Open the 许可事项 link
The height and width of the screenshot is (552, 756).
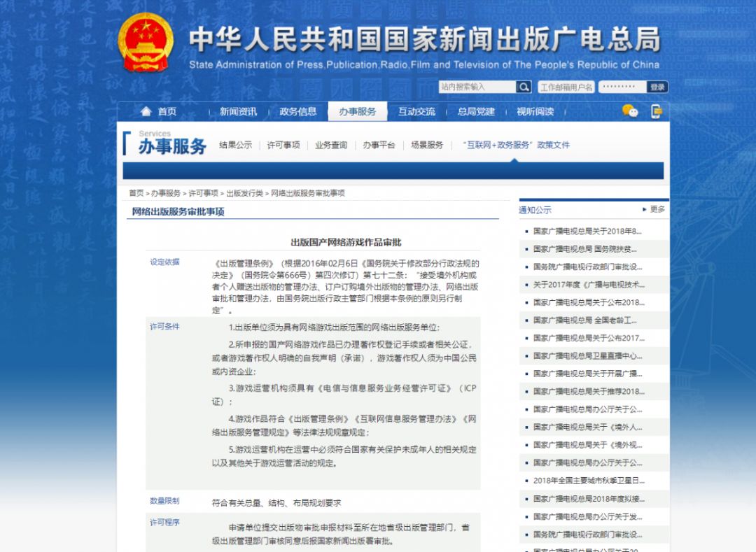[283, 145]
